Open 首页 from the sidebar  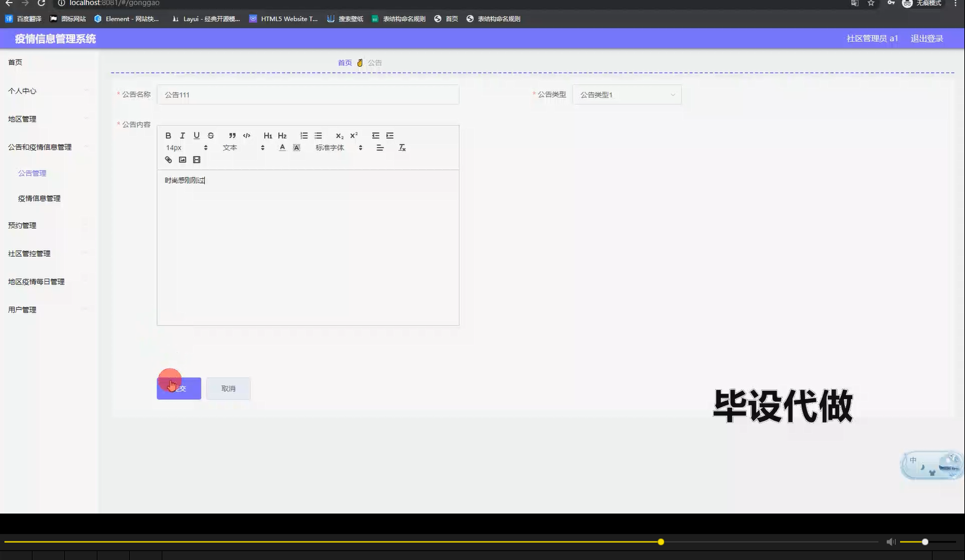coord(15,62)
